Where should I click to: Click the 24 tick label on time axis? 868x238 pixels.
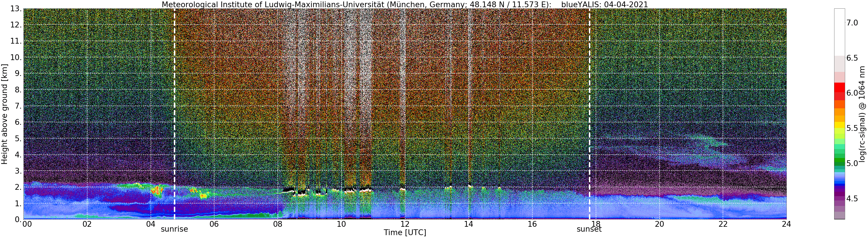pyautogui.click(x=786, y=224)
